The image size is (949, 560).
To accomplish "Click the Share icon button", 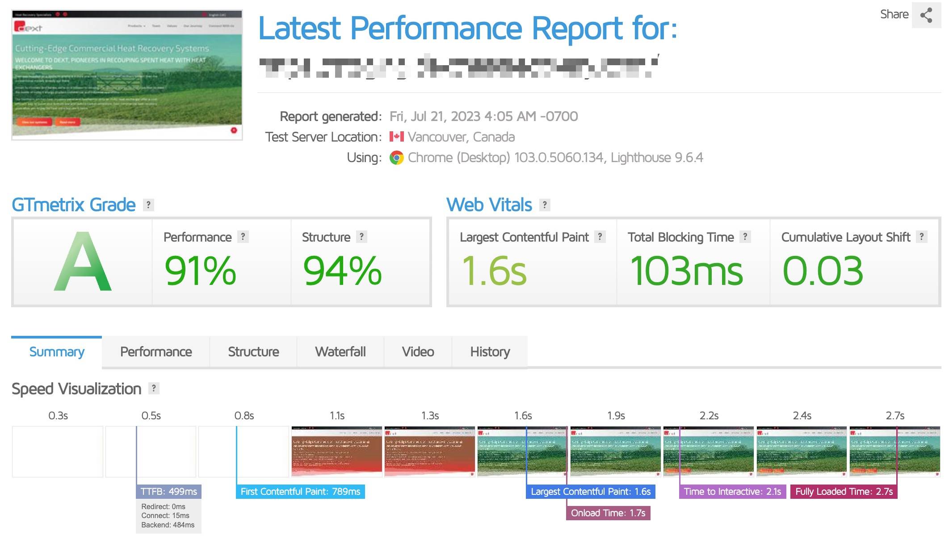I will (926, 15).
